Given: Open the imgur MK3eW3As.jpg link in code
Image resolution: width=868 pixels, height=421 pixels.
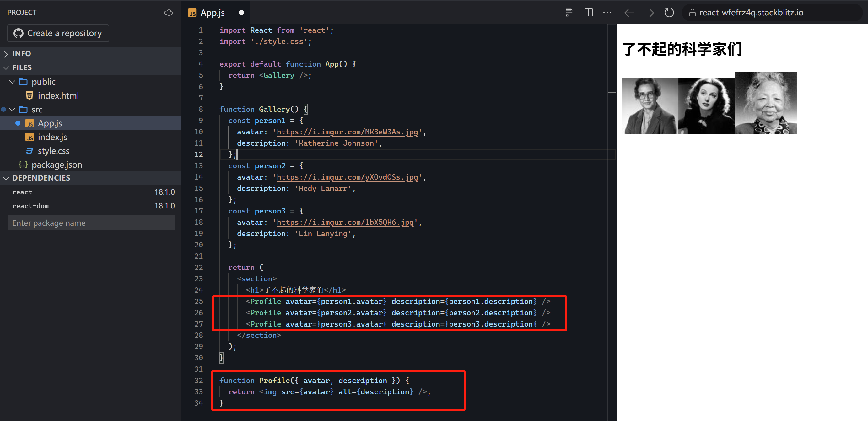Looking at the screenshot, I should [x=347, y=132].
